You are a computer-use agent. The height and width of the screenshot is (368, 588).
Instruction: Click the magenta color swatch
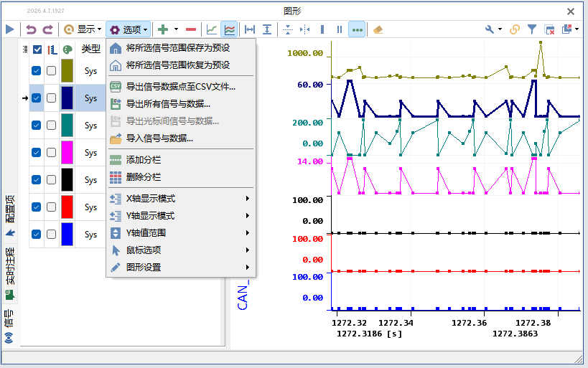click(67, 152)
